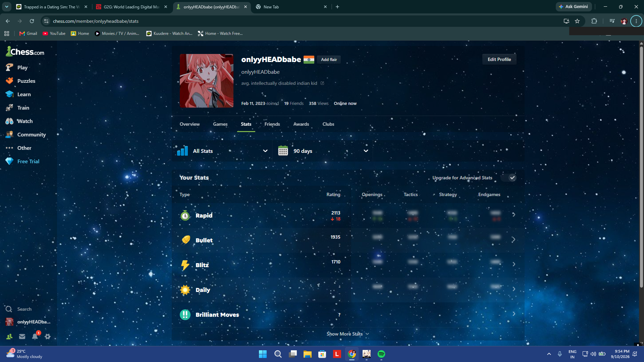This screenshot has width=644, height=362.
Task: Open File Explorer from the taskbar
Action: [308, 354]
